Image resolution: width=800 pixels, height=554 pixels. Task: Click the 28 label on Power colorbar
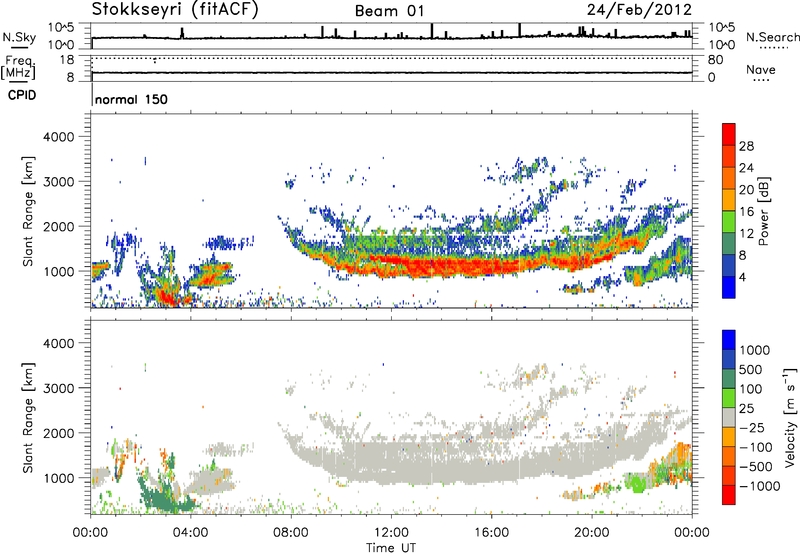[x=746, y=146]
